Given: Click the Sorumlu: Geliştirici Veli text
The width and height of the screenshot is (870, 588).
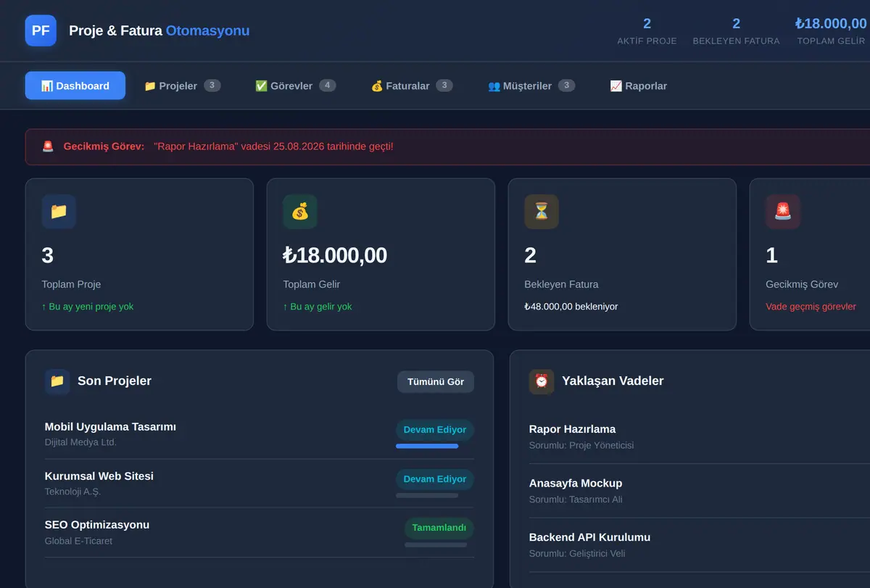Looking at the screenshot, I should point(577,554).
